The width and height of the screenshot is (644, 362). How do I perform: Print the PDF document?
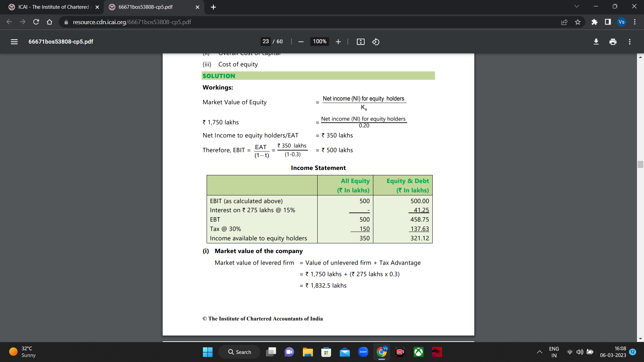click(613, 42)
